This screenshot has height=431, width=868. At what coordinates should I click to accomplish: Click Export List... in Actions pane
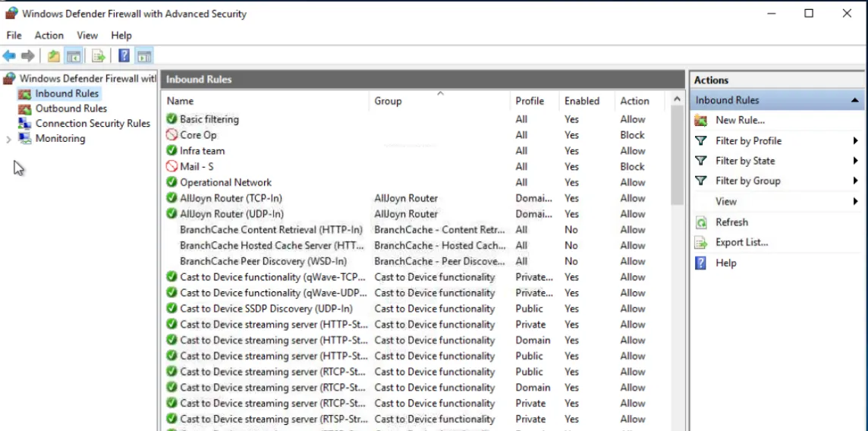(741, 243)
